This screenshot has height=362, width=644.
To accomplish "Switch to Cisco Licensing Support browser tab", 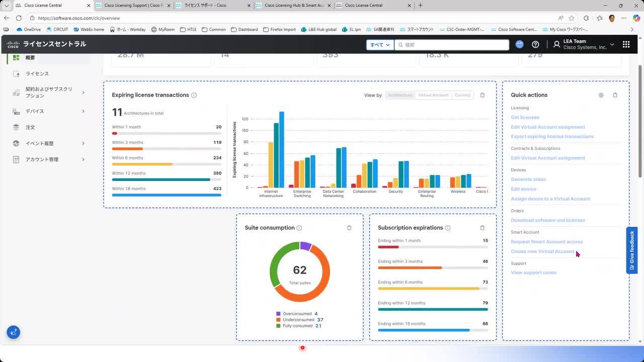I will [x=133, y=6].
